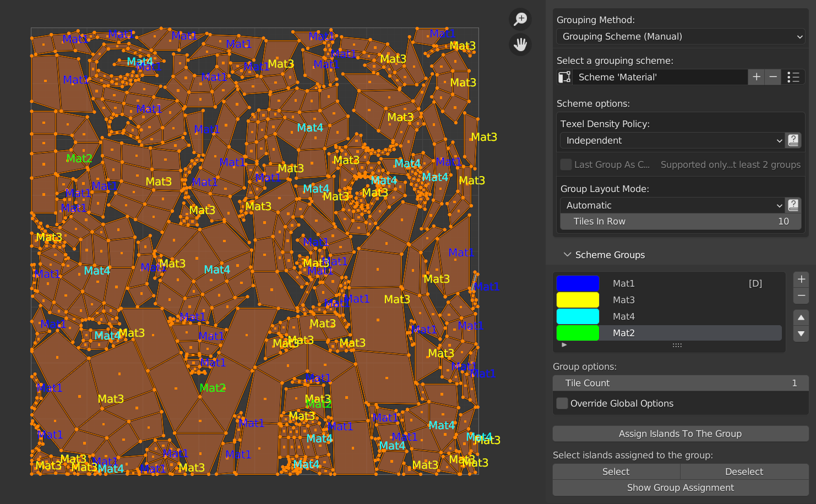This screenshot has height=504, width=816.
Task: Open the grouping scheme list menu icon
Action: point(793,77)
